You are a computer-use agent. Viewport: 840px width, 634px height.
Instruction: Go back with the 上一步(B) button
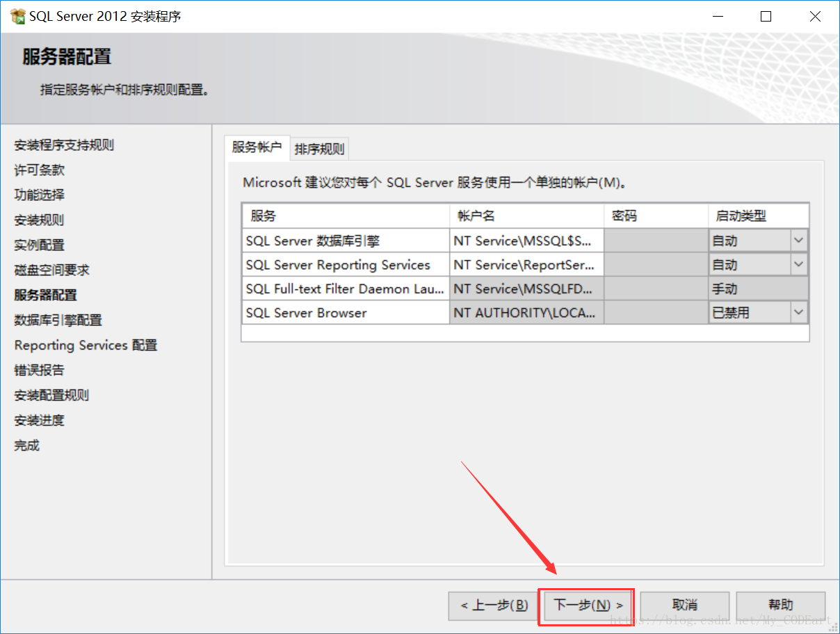pyautogui.click(x=493, y=605)
